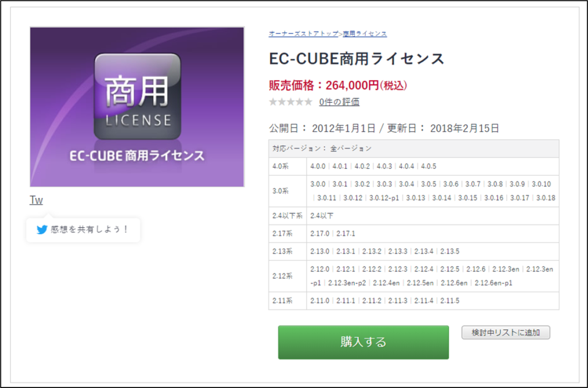The width and height of the screenshot is (588, 388).
Task: Click version 2.17.0 in the table
Action: pyautogui.click(x=320, y=234)
